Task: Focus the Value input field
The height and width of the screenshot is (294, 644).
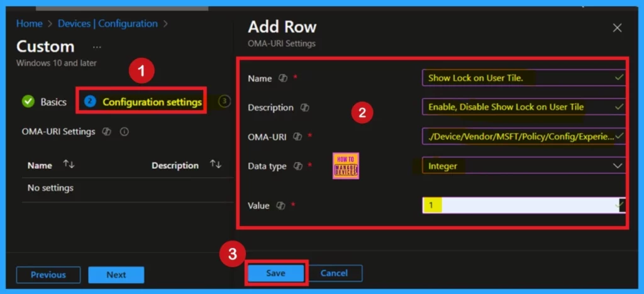Action: [x=524, y=205]
